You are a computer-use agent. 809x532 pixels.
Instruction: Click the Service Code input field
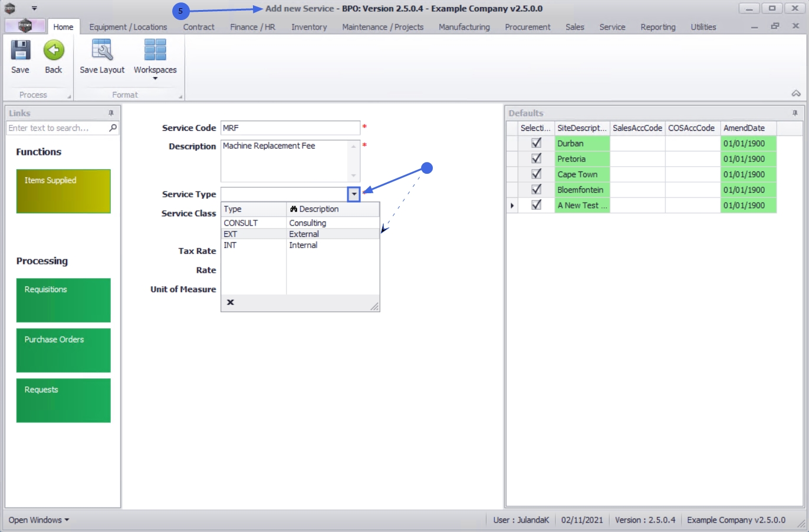(x=290, y=128)
